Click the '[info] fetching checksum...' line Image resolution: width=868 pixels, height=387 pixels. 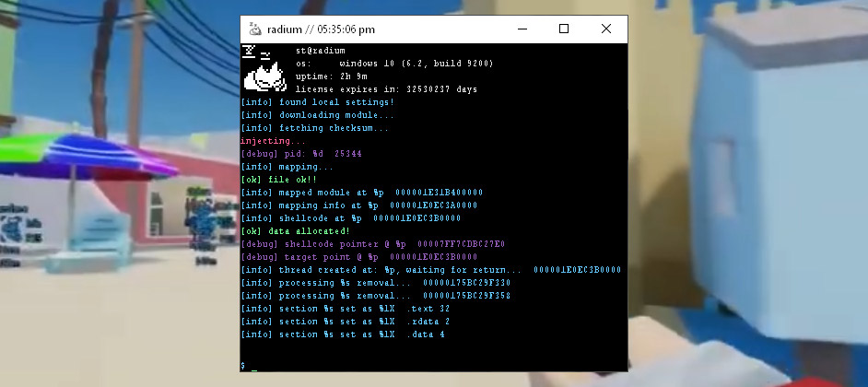click(314, 128)
